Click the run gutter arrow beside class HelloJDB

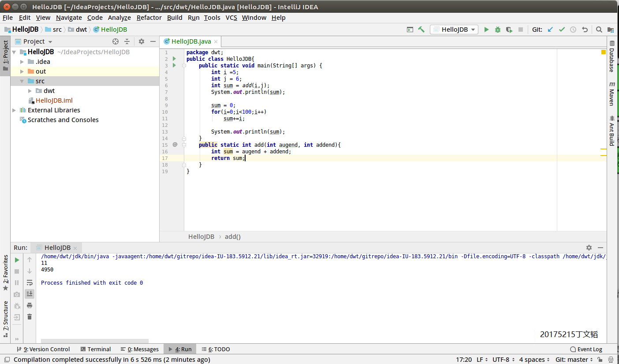click(174, 59)
